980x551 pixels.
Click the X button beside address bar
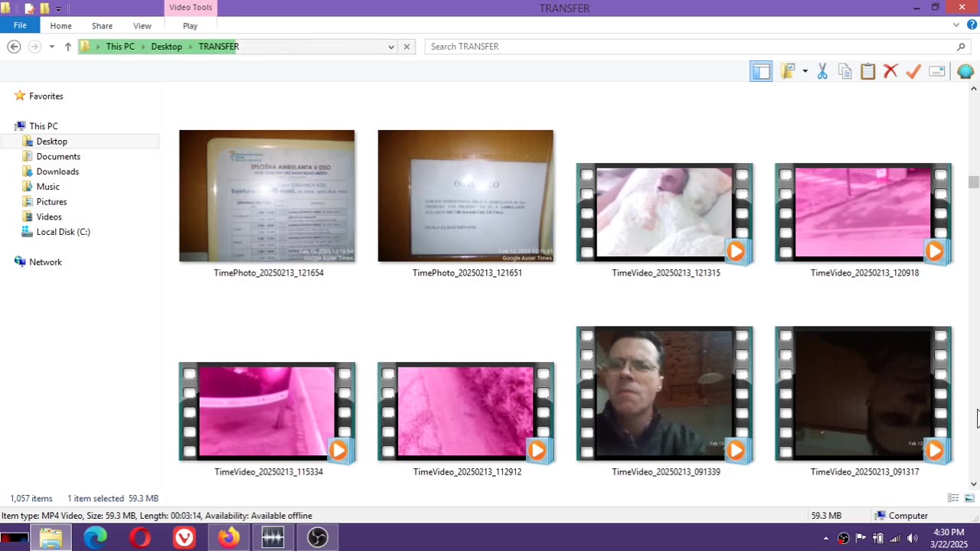pyautogui.click(x=407, y=47)
